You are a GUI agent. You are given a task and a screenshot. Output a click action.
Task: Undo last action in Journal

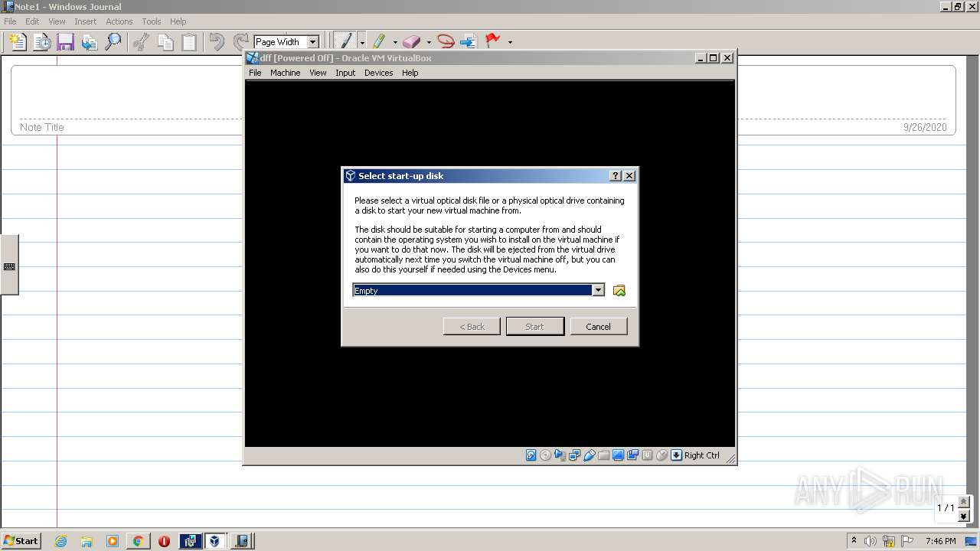pyautogui.click(x=217, y=41)
